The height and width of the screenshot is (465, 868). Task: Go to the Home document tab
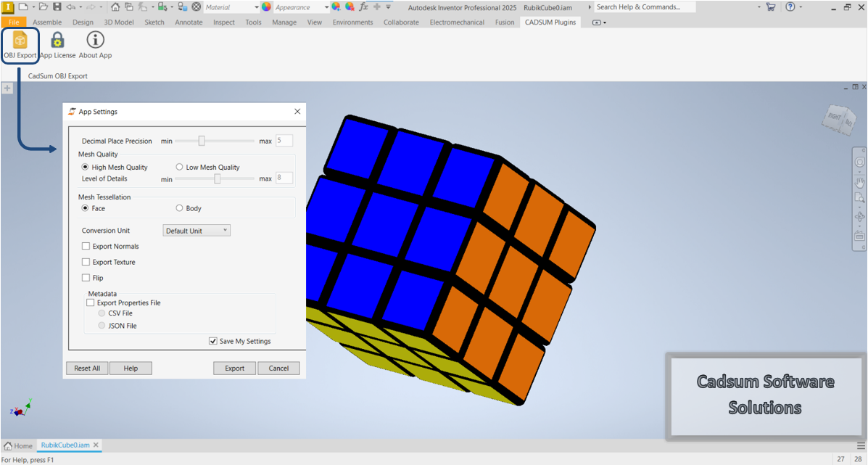18,445
